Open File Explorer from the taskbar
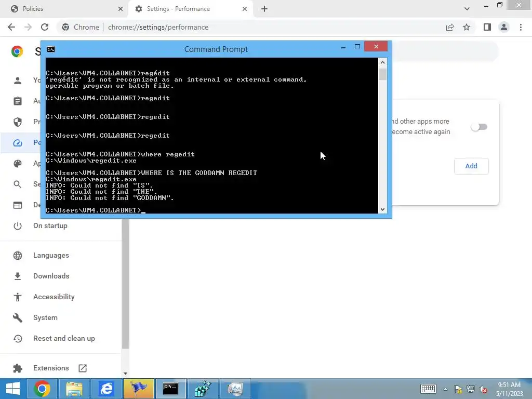 74,389
